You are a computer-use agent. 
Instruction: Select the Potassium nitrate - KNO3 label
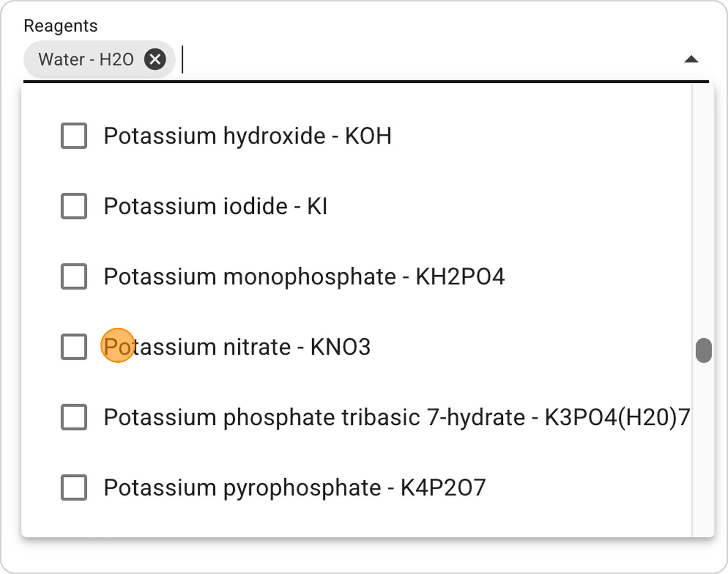(x=237, y=347)
